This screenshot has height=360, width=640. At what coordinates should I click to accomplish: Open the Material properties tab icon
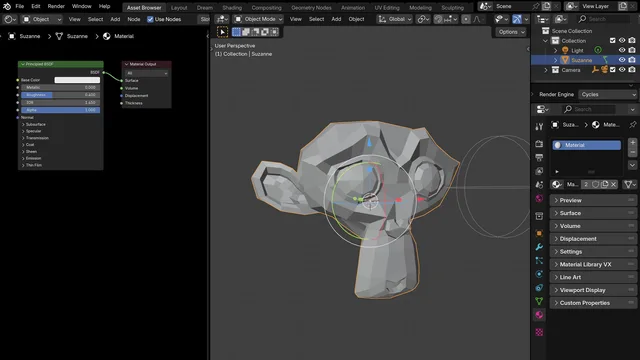point(539,315)
